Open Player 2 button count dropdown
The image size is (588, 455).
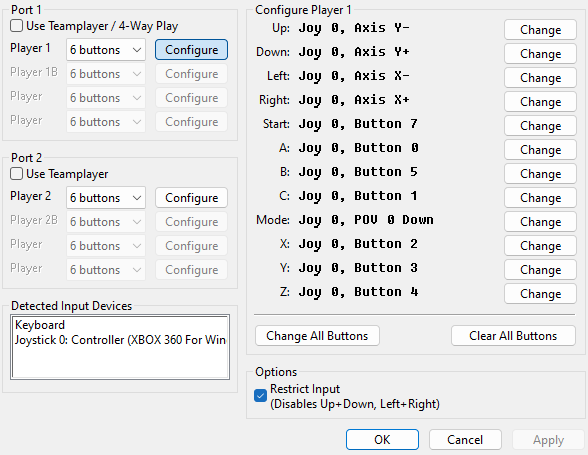(106, 198)
